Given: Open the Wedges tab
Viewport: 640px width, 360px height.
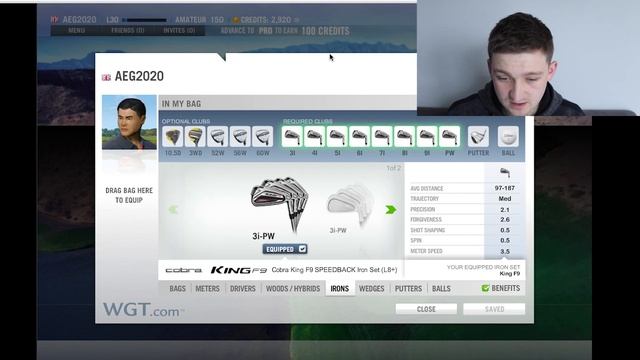Looking at the screenshot, I should coord(371,289).
